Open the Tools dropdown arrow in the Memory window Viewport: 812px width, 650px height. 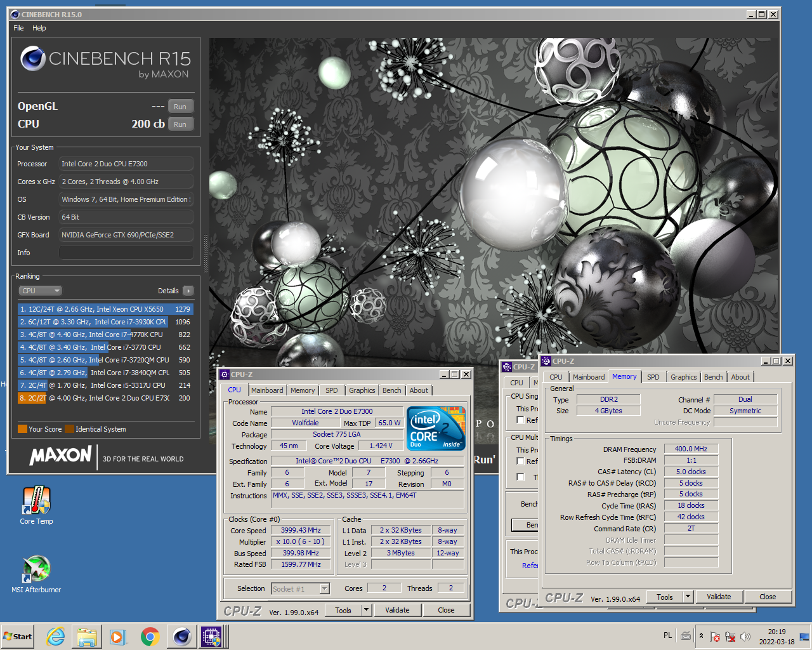click(688, 597)
